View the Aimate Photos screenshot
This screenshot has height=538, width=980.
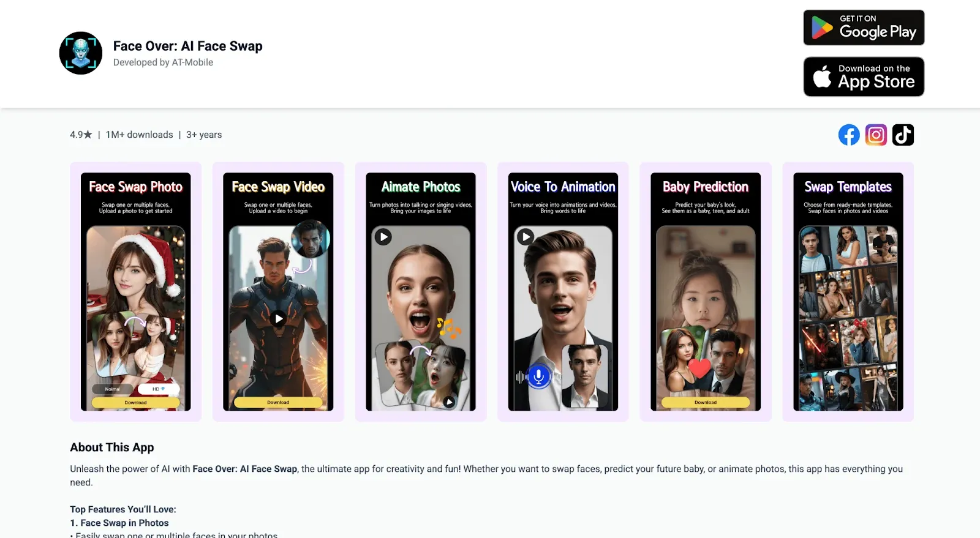(421, 291)
